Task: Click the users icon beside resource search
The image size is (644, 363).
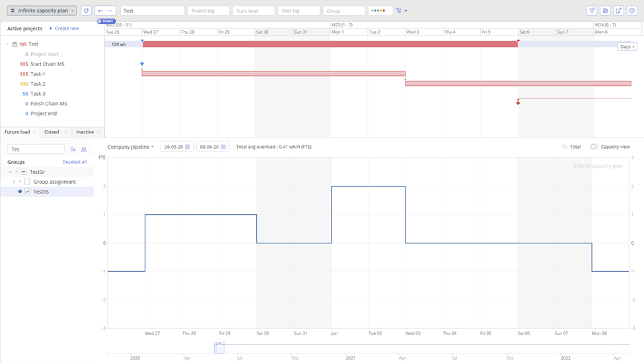Action: (84, 149)
